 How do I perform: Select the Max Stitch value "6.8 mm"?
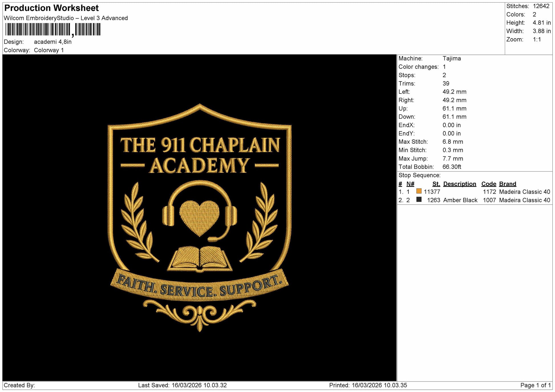(453, 142)
